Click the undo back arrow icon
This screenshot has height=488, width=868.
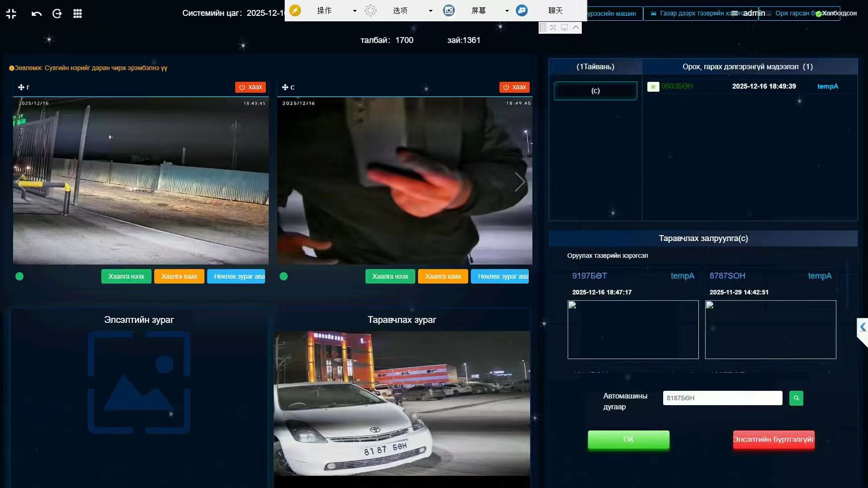(37, 14)
